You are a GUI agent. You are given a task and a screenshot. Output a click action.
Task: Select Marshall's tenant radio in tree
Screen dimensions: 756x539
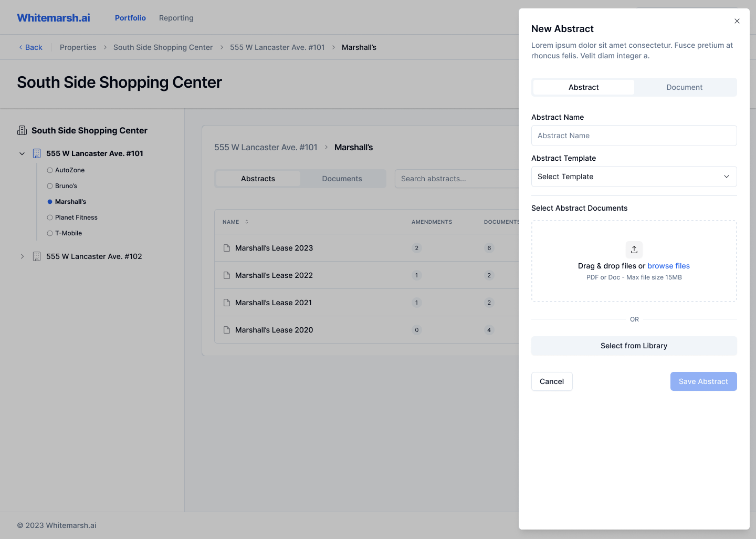coord(50,202)
